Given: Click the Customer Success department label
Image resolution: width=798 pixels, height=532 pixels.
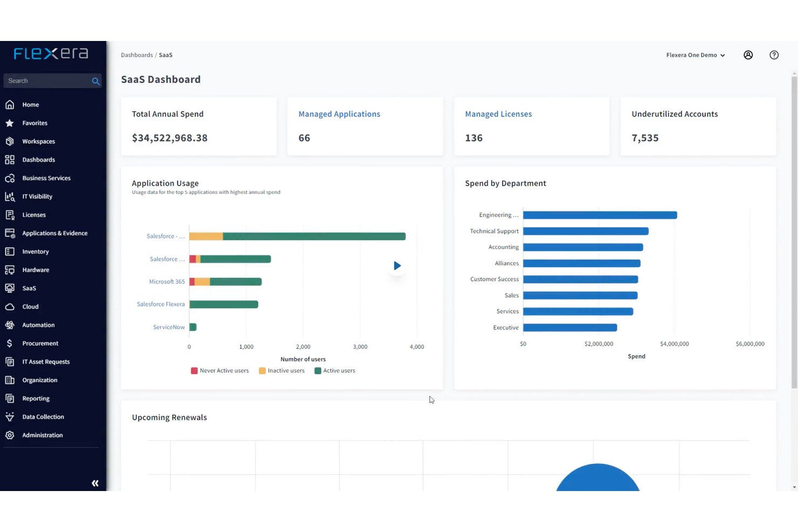Looking at the screenshot, I should (x=494, y=279).
